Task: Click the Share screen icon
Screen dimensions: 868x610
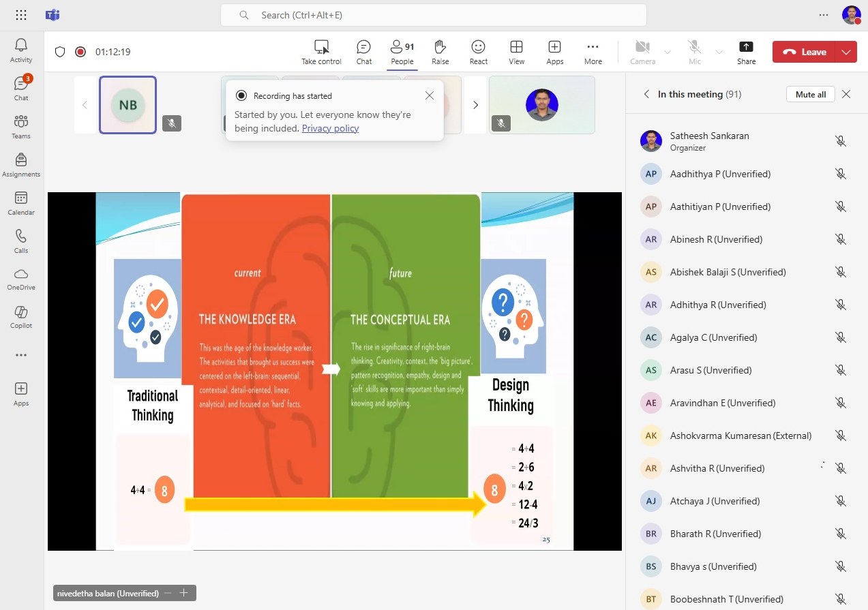Action: click(746, 52)
